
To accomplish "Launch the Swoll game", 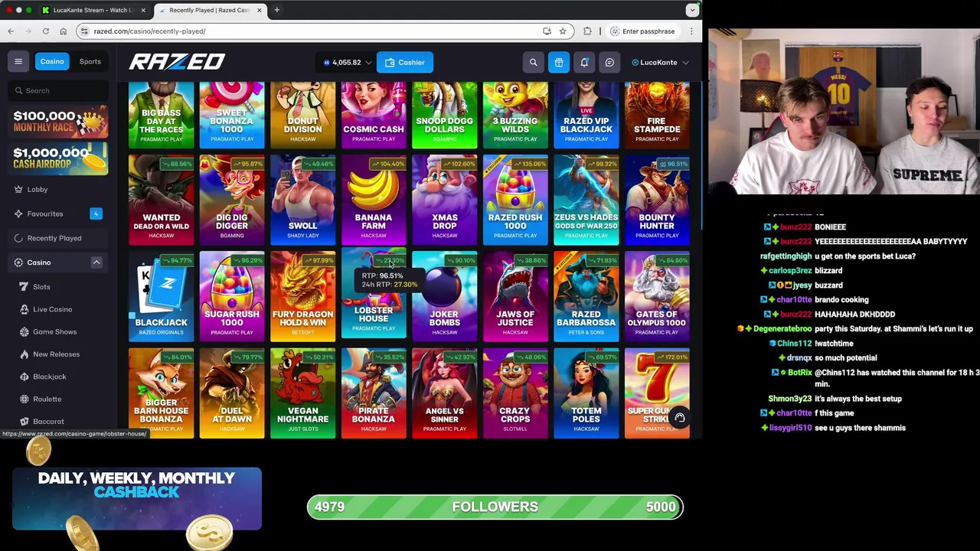I will pyautogui.click(x=302, y=200).
